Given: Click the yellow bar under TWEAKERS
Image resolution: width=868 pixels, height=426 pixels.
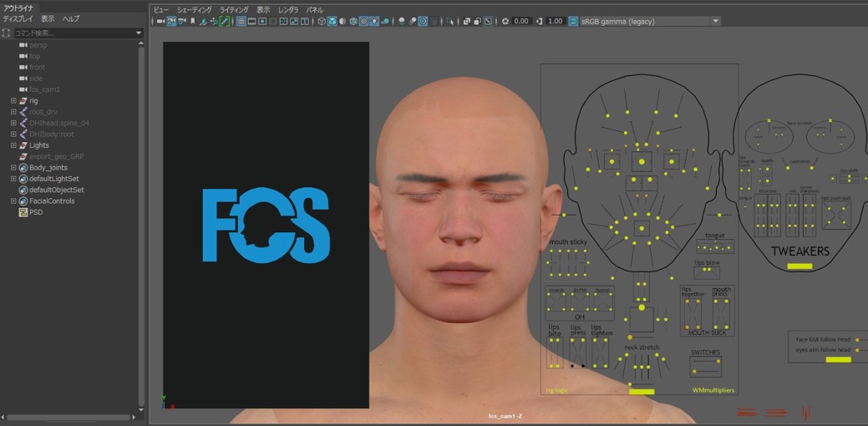Looking at the screenshot, I should tap(799, 266).
